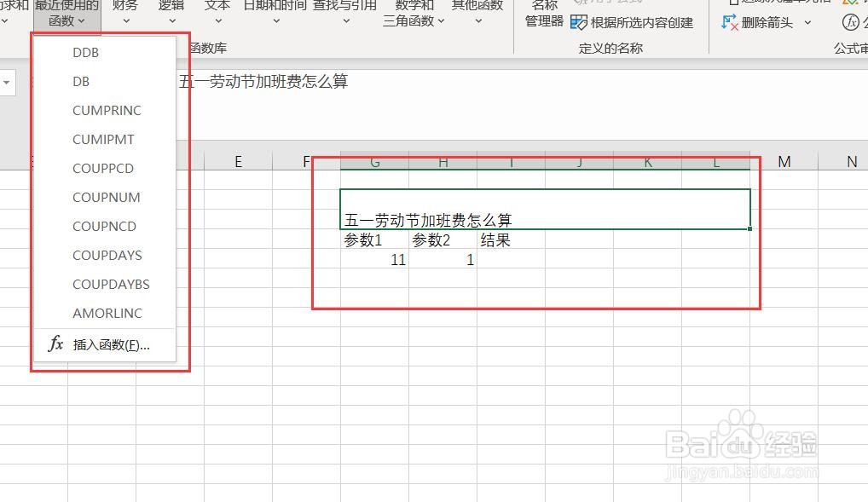868x502 pixels.
Task: Select the CUMIPMT function
Action: (x=105, y=140)
